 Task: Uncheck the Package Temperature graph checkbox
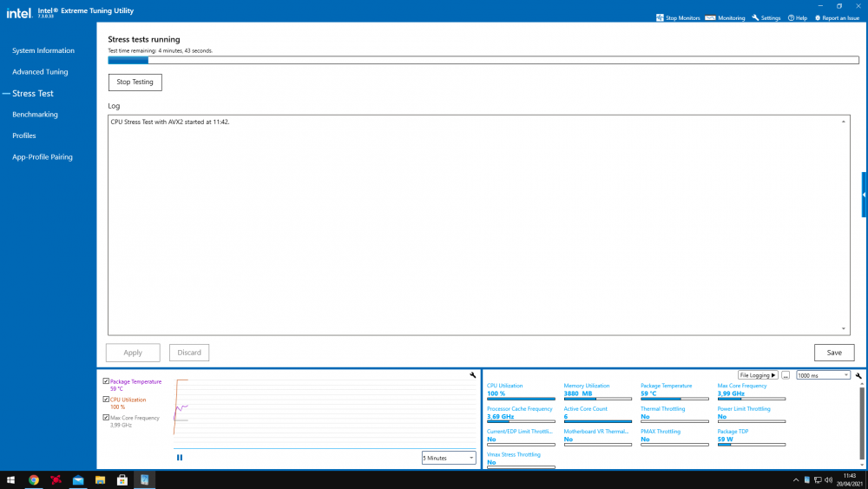(x=106, y=381)
